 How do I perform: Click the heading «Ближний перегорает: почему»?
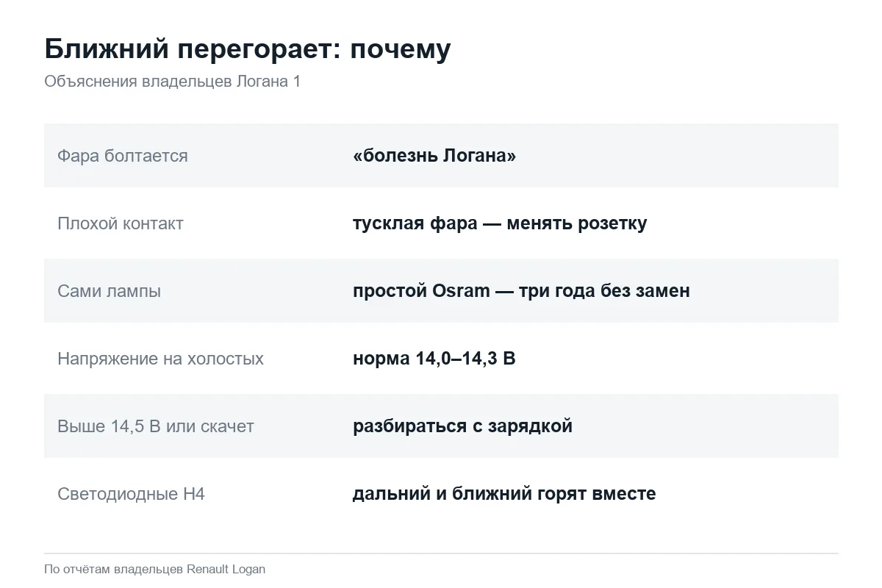248,50
